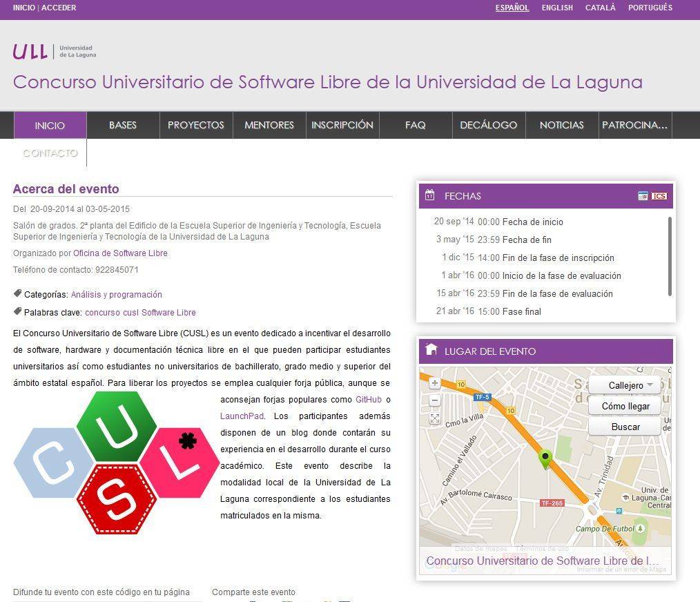This screenshot has width=700, height=602.
Task: Go to the PROYECTOS section
Action: point(196,125)
